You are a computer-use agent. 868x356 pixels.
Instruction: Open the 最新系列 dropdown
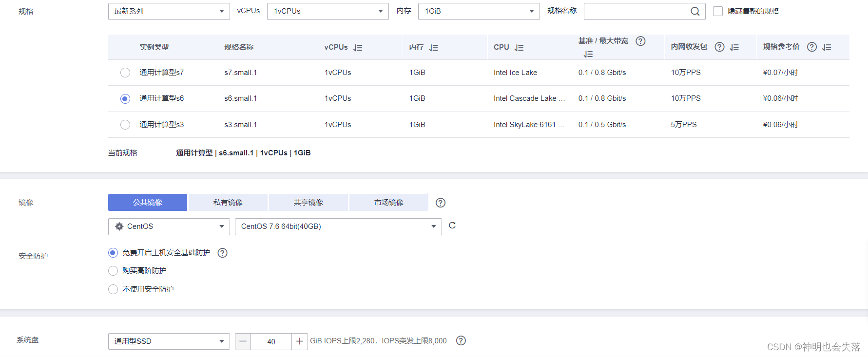(169, 11)
